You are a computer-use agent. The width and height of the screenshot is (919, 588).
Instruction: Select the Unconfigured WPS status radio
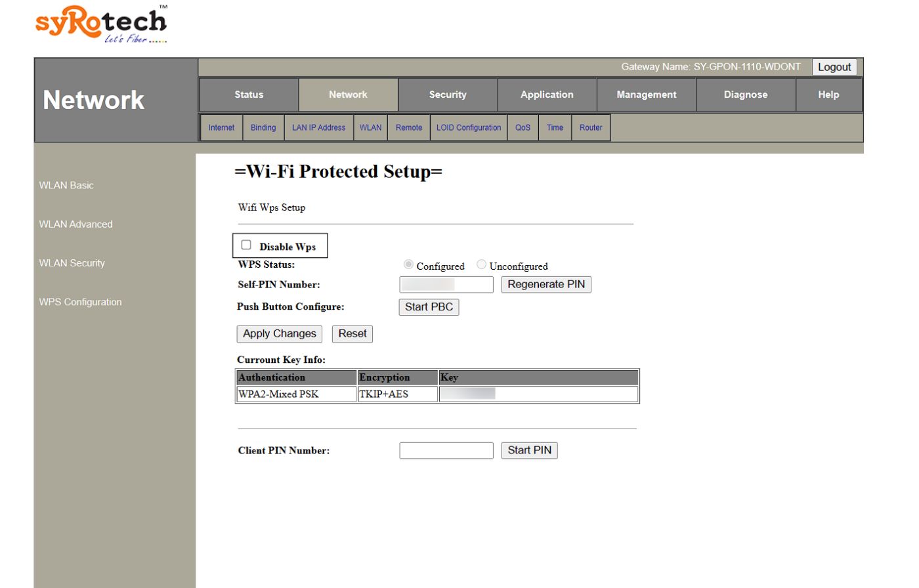481,264
